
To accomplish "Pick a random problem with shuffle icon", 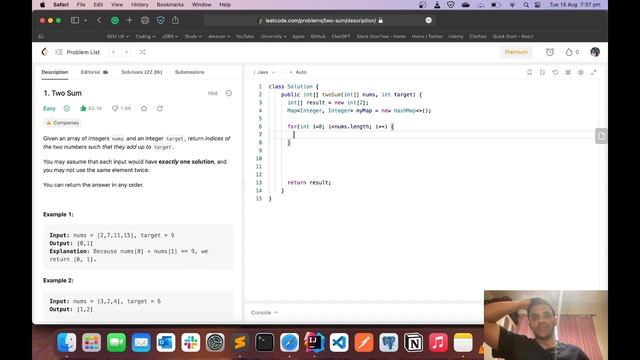I will [x=142, y=52].
